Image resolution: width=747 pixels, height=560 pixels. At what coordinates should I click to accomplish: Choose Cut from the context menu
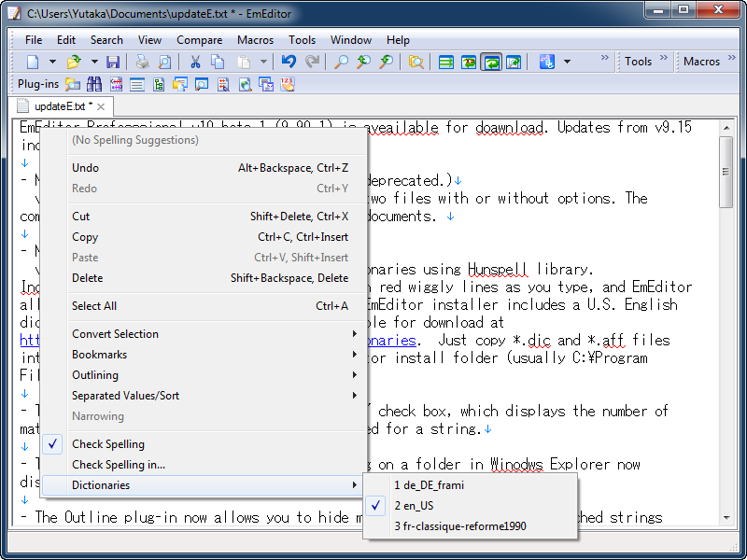tap(204, 217)
